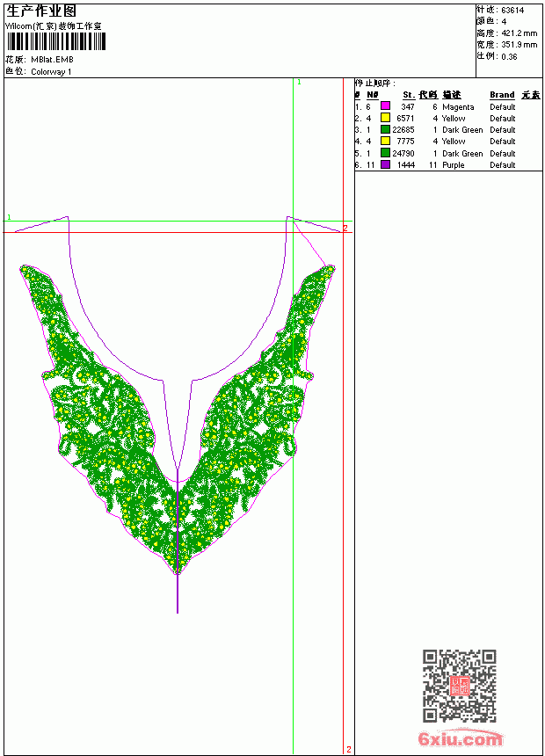Click the Colorway 1 label
Screen dimensions: 545x756
[x=51, y=72]
